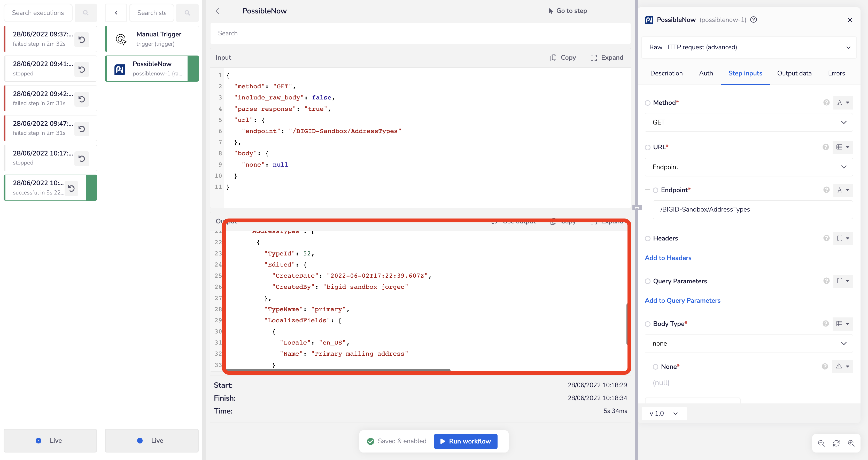Image resolution: width=868 pixels, height=460 pixels.
Task: Click the Run workflow button
Action: 465,441
